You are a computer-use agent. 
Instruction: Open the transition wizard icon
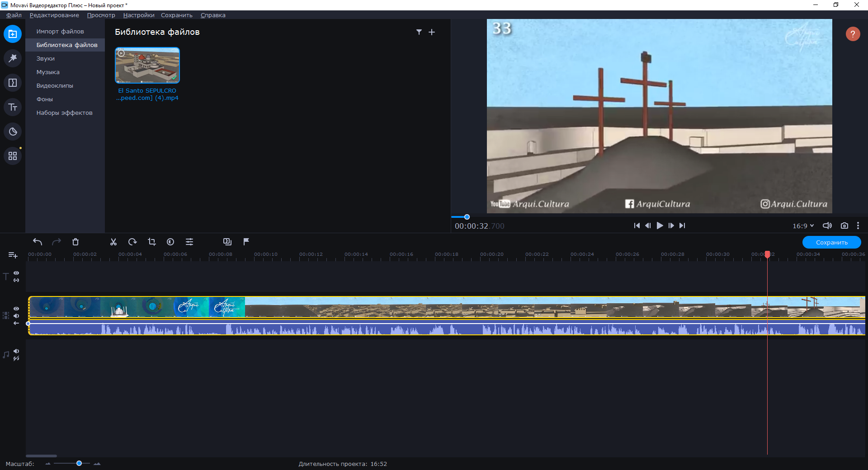pyautogui.click(x=227, y=242)
